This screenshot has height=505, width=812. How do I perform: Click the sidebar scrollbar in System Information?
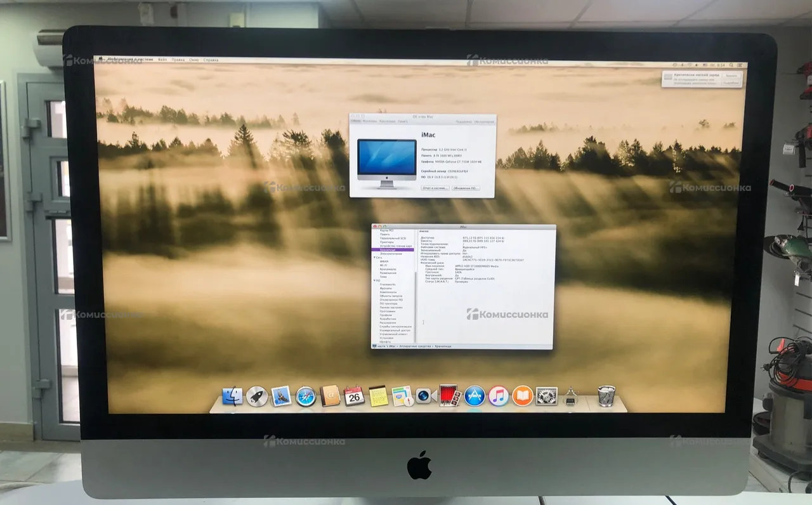pyautogui.click(x=416, y=306)
